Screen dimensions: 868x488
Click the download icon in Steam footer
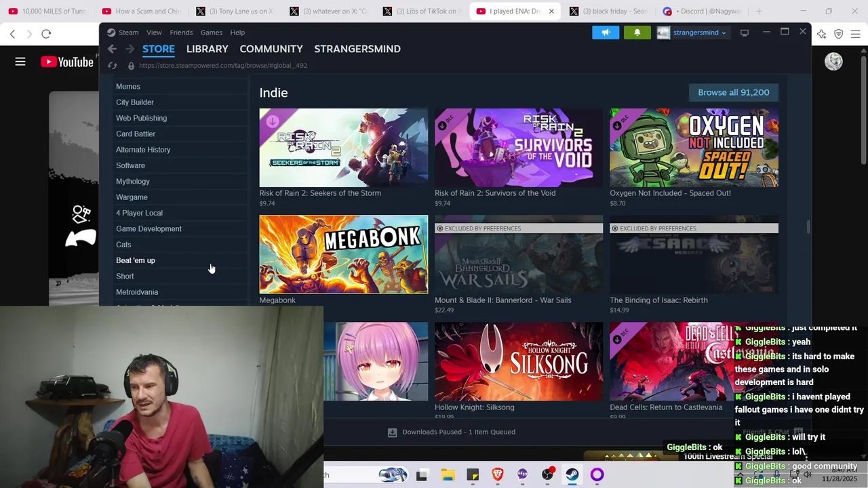392,432
